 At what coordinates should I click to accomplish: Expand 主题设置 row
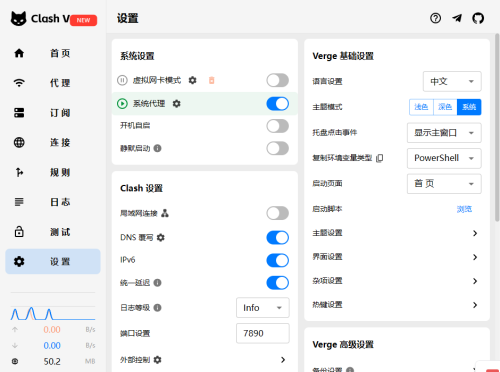[x=396, y=233]
